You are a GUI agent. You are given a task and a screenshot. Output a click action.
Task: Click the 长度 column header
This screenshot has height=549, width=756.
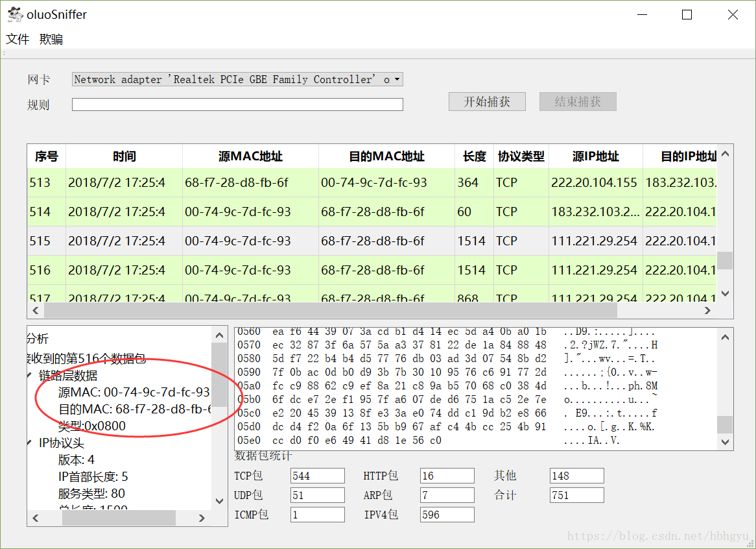tap(475, 156)
